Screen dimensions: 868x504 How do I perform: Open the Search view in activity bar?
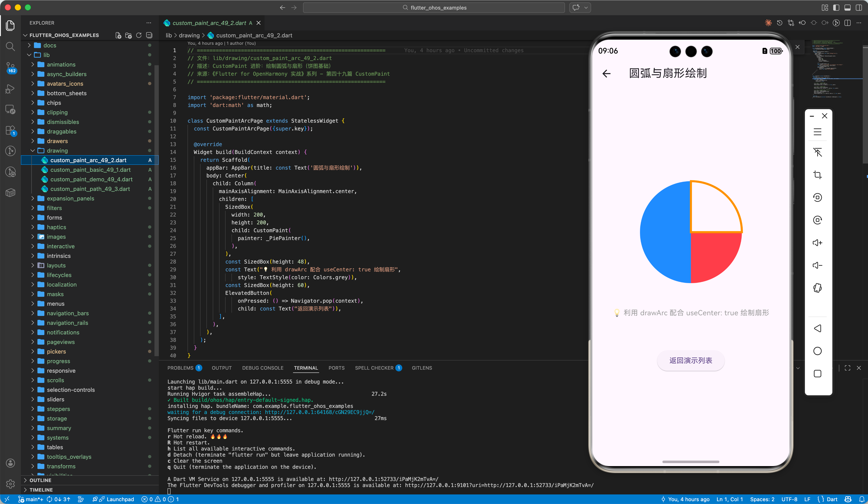tap(10, 46)
